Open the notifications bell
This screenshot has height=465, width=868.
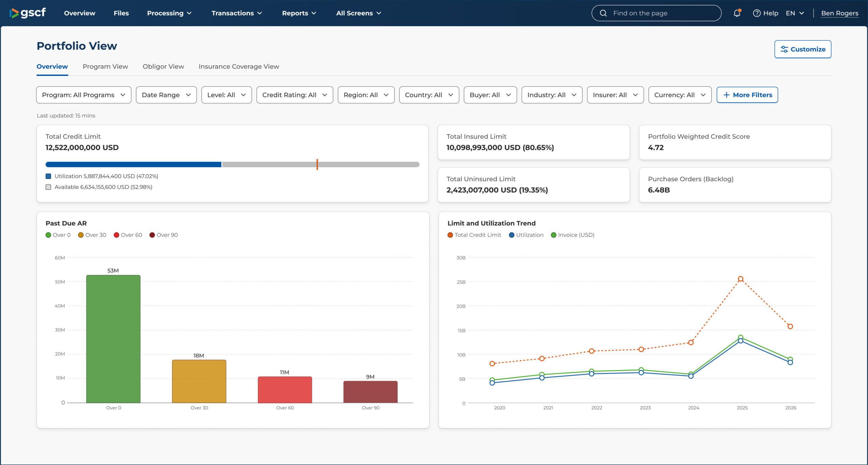pos(737,13)
